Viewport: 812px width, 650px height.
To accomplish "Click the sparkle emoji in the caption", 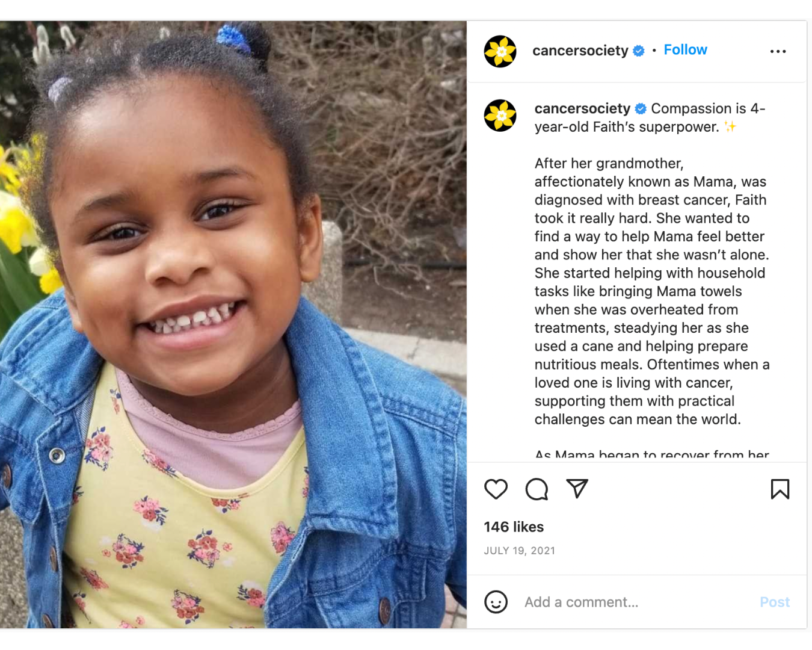I will click(730, 127).
